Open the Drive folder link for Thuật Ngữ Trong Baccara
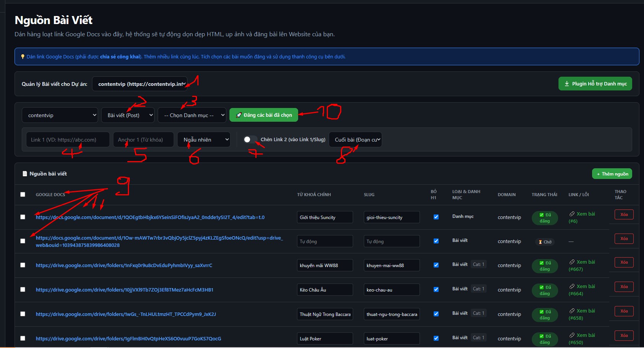The image size is (644, 348). pyautogui.click(x=126, y=314)
